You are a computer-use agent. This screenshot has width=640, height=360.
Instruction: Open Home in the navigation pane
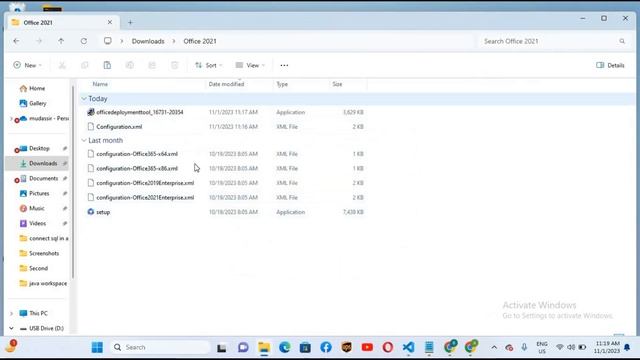point(32,89)
